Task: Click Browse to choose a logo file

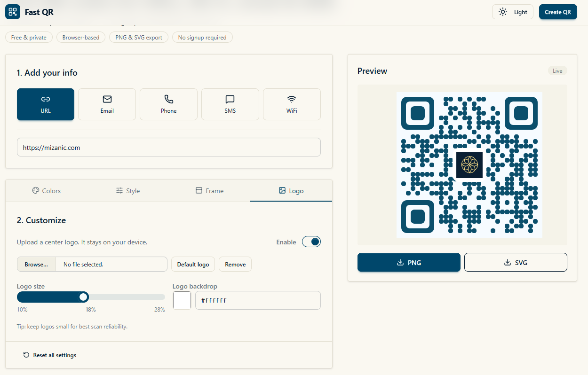Action: tap(36, 264)
